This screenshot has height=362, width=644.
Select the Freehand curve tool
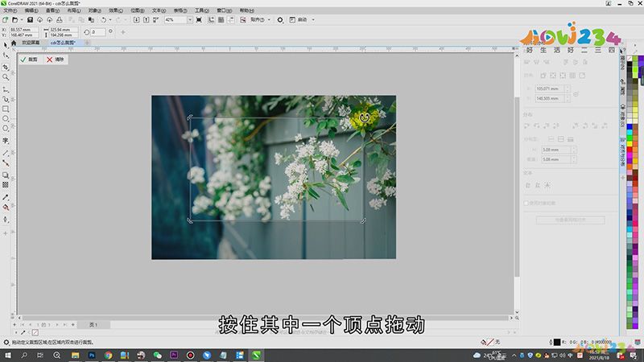6,89
